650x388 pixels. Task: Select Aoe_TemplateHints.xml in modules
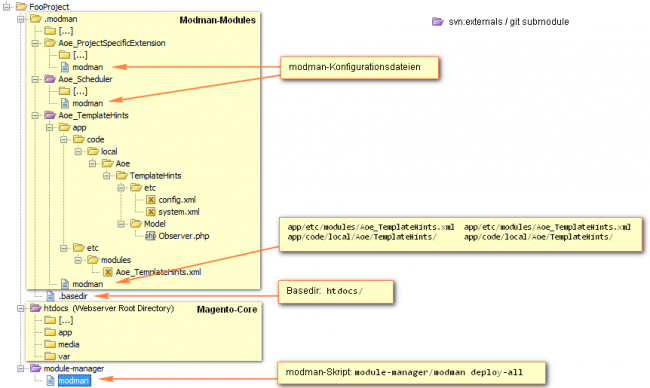coord(158,272)
